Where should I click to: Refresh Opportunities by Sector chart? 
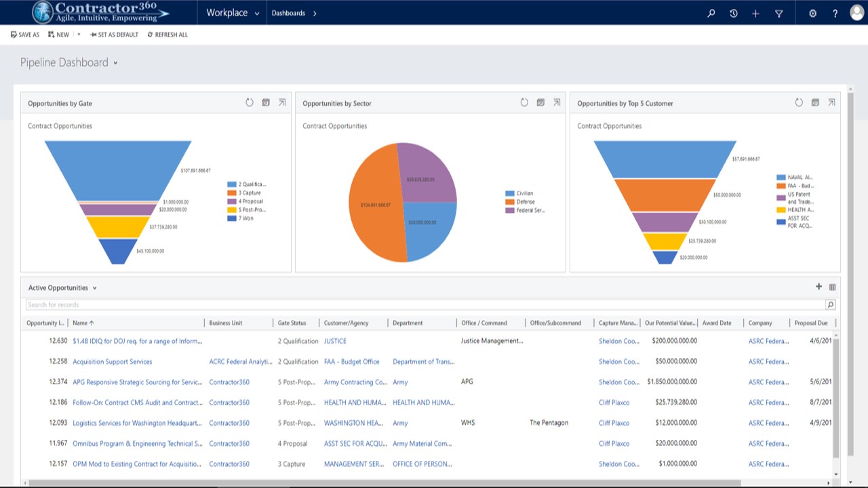coord(524,103)
